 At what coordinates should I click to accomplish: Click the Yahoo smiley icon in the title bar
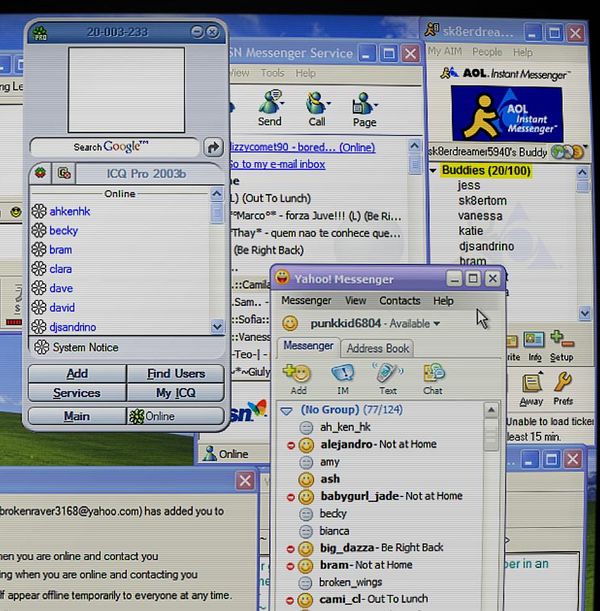pyautogui.click(x=282, y=278)
